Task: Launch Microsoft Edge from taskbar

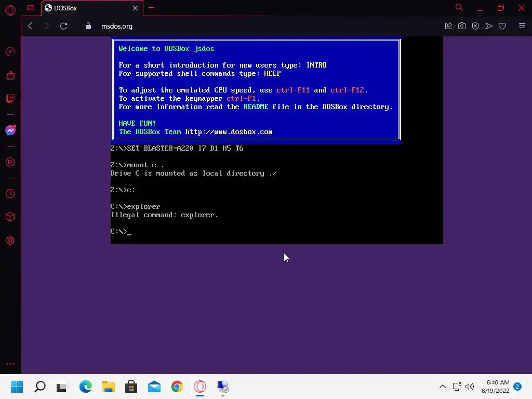Action: (x=86, y=387)
